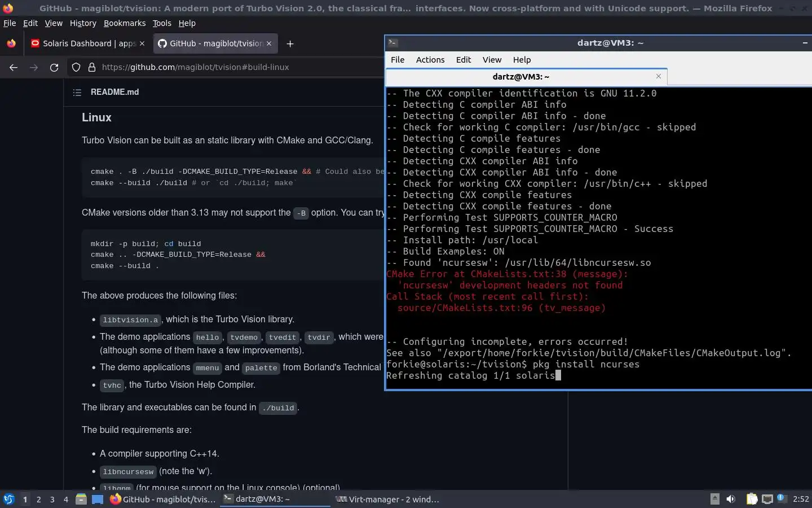Image resolution: width=812 pixels, height=508 pixels.
Task: Click the removable media tray icon
Action: point(714,499)
